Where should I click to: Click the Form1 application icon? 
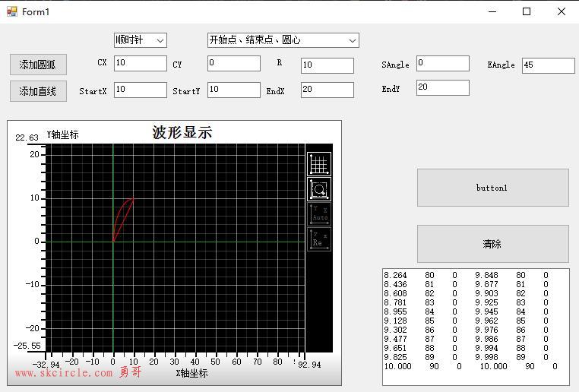(12, 12)
